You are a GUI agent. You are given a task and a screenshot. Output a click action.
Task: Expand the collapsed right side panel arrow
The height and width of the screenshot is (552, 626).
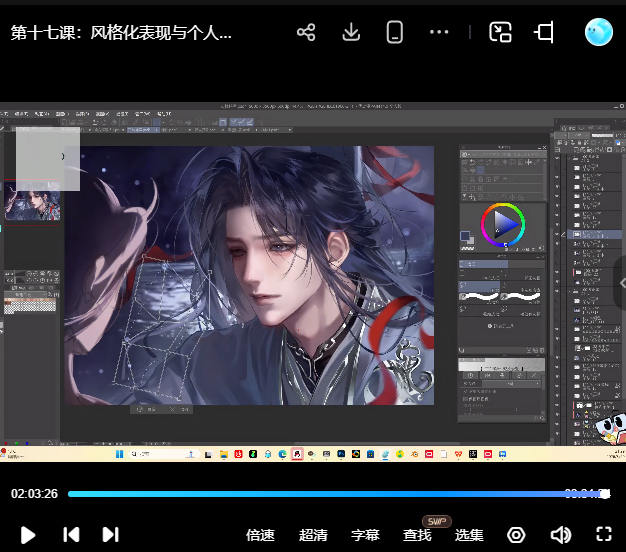point(621,283)
